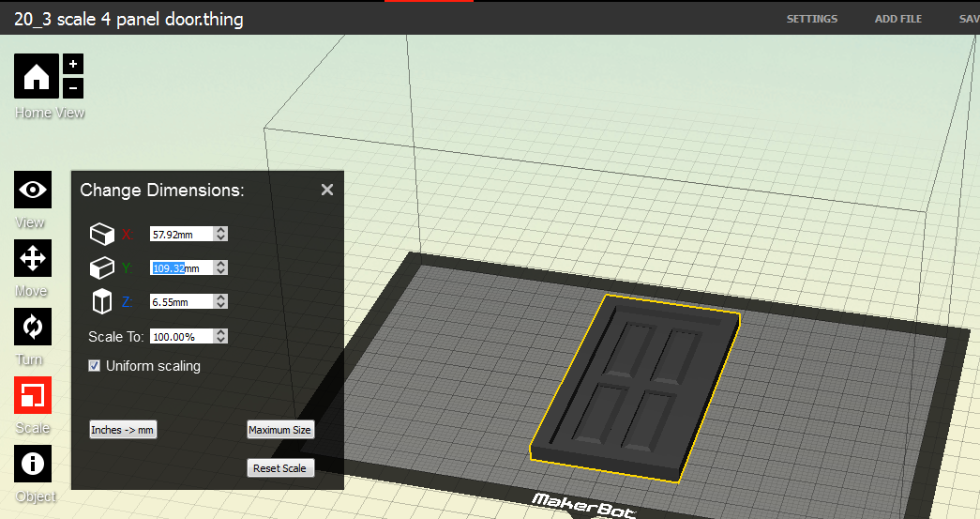Viewport: 980px width, 519px height.
Task: Click the X dimension box icon
Action: (x=102, y=234)
